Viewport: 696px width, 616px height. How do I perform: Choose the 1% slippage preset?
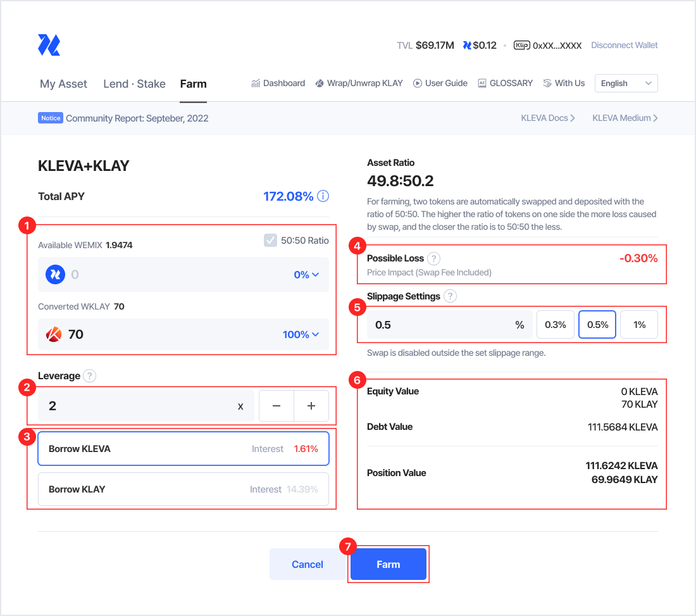(x=639, y=325)
